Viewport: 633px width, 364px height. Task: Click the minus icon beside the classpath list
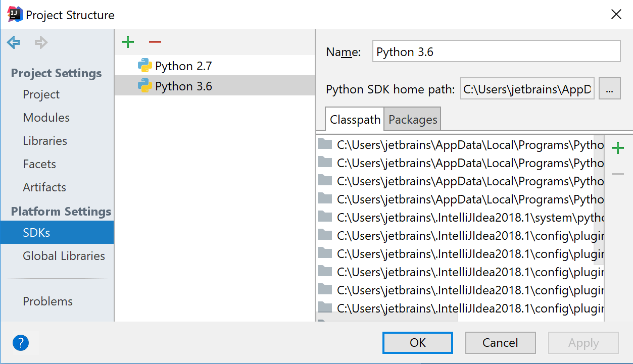pyautogui.click(x=617, y=173)
